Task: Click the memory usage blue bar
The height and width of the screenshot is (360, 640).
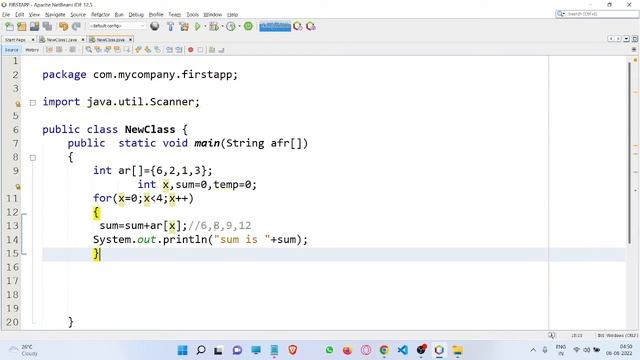Action: [275, 27]
